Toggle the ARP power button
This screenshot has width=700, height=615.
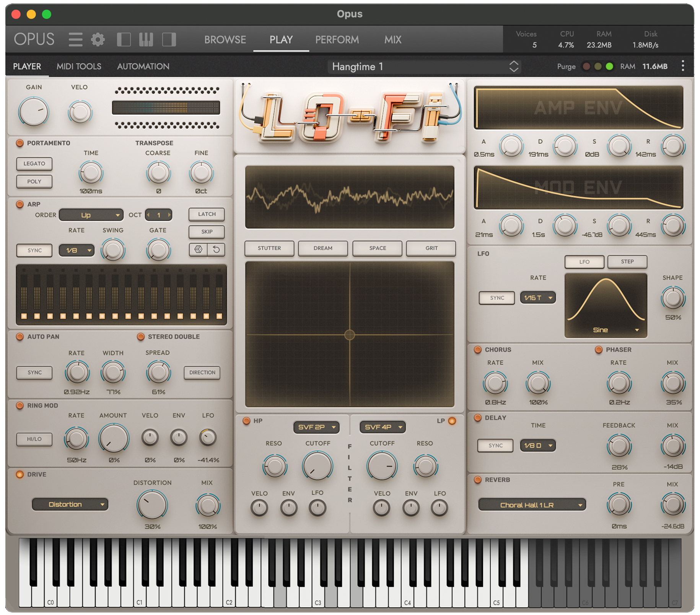20,204
